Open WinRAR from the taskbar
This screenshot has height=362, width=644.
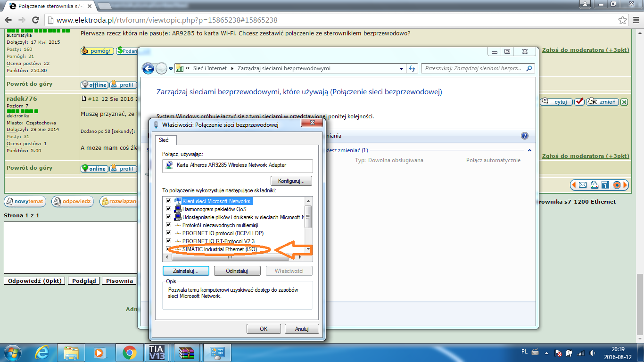coord(187,352)
